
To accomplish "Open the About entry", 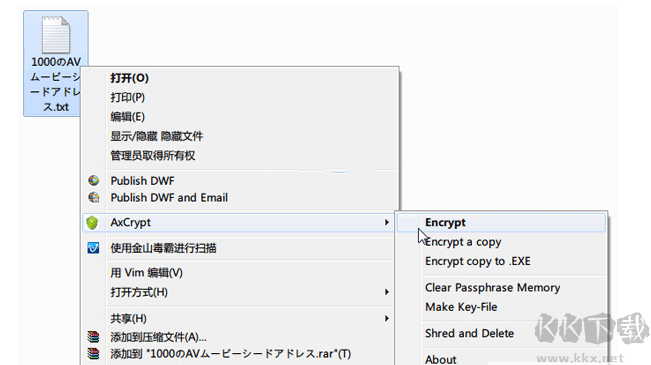I will pyautogui.click(x=441, y=359).
